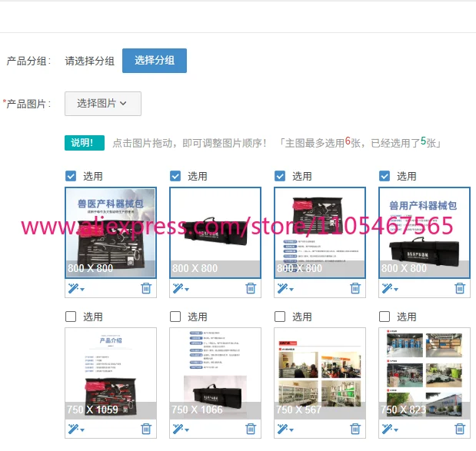This screenshot has width=476, height=451.
Task: Open magic wand edit menu for 750 X 1059 image
Action: (76, 429)
